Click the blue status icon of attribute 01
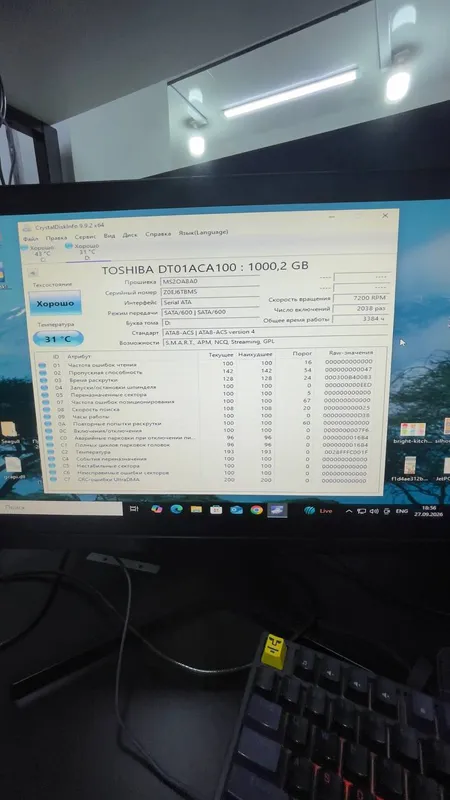Image resolution: width=450 pixels, height=800 pixels. pos(42,365)
